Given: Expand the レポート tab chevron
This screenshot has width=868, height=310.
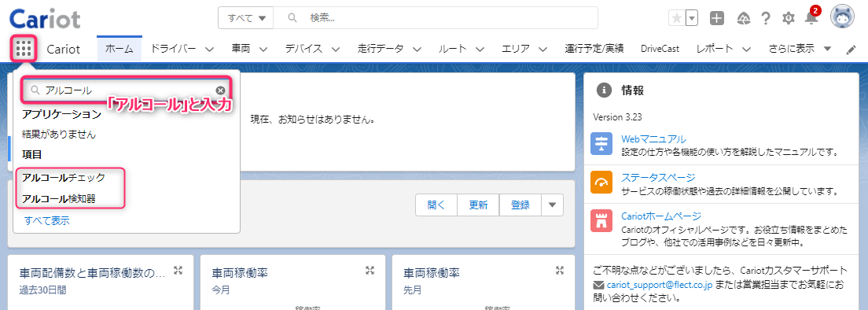Looking at the screenshot, I should [x=746, y=50].
